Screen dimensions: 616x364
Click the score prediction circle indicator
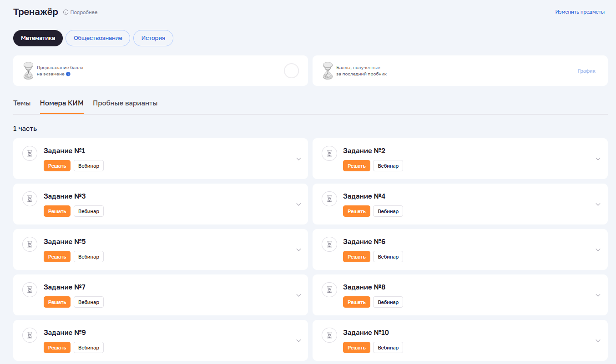291,71
